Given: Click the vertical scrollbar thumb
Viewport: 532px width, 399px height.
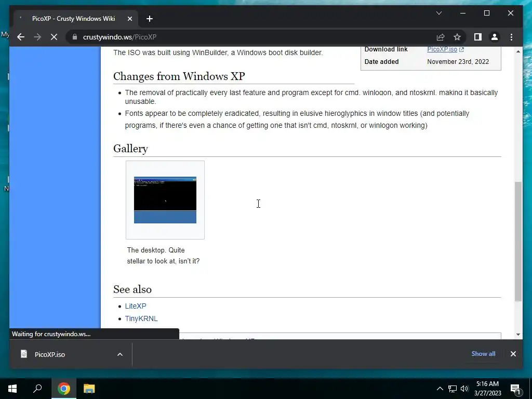Looking at the screenshot, I should [518, 241].
